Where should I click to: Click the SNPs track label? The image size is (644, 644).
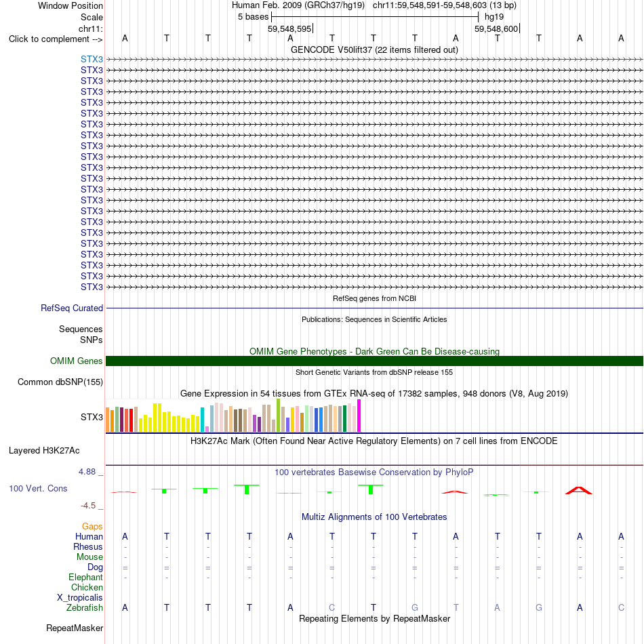click(92, 340)
